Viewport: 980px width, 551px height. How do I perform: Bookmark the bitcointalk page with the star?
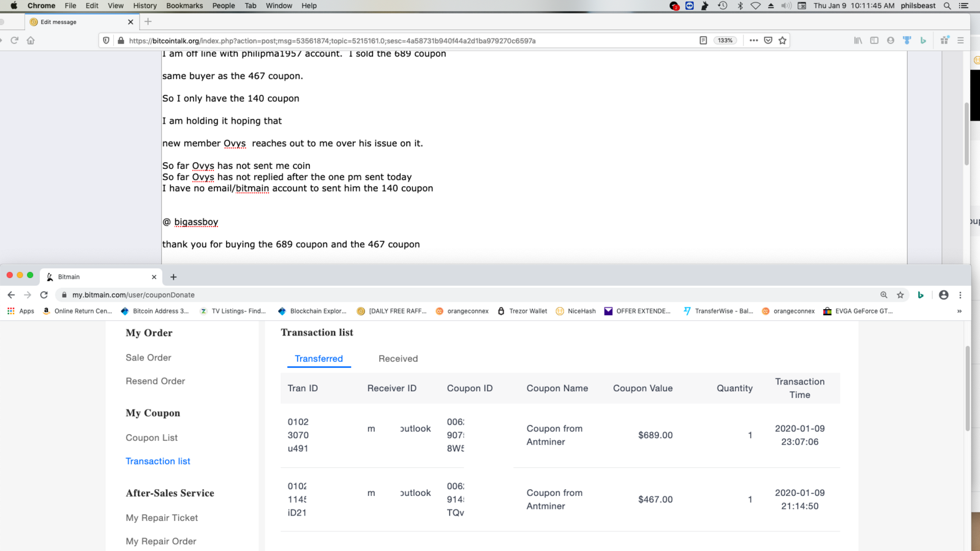782,40
